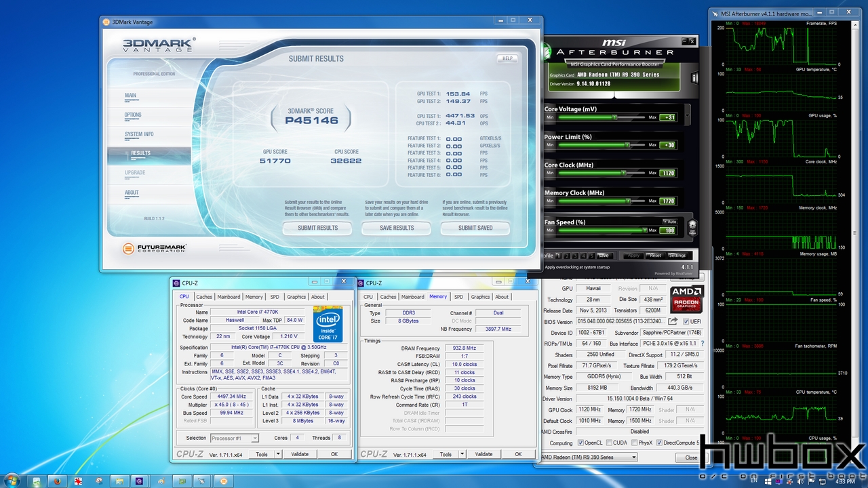Toggle the PhysX checkbox

pos(633,443)
